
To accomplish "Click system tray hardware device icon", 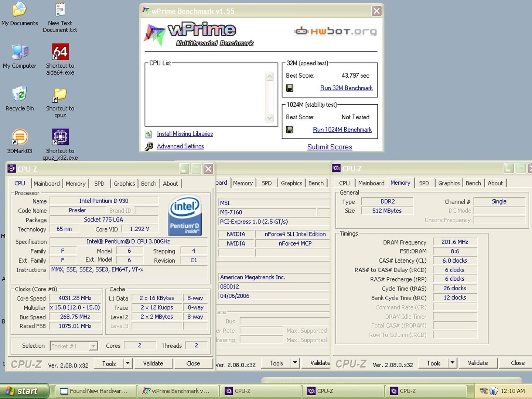I will (x=484, y=391).
